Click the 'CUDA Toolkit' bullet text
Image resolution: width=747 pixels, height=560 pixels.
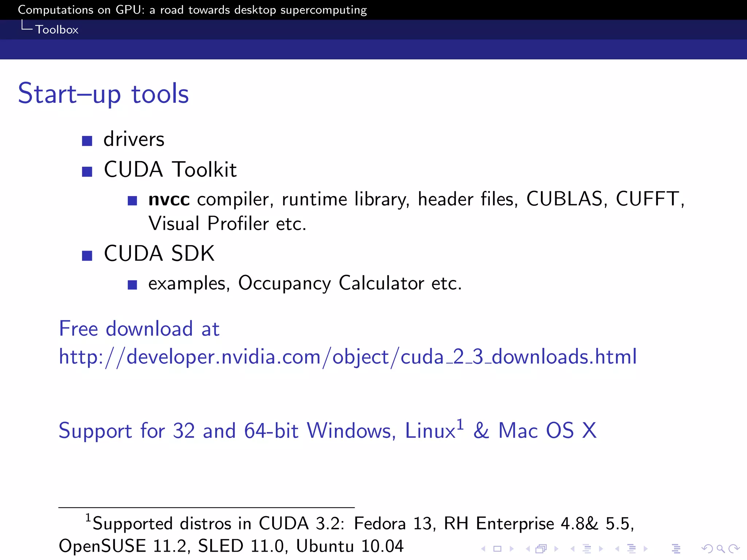coord(170,170)
